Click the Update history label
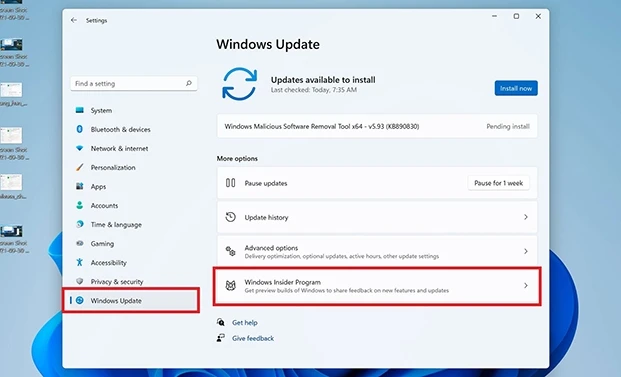This screenshot has width=621, height=377. tap(266, 217)
